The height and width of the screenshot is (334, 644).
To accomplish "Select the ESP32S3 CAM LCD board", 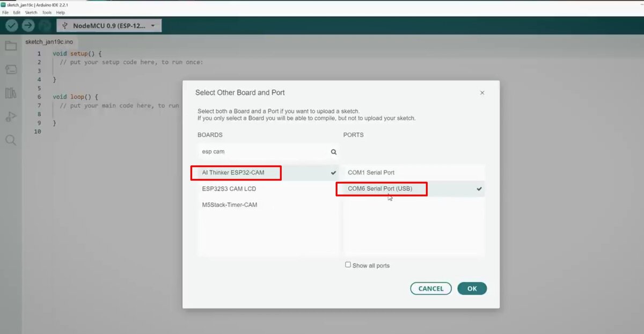I will click(268, 189).
